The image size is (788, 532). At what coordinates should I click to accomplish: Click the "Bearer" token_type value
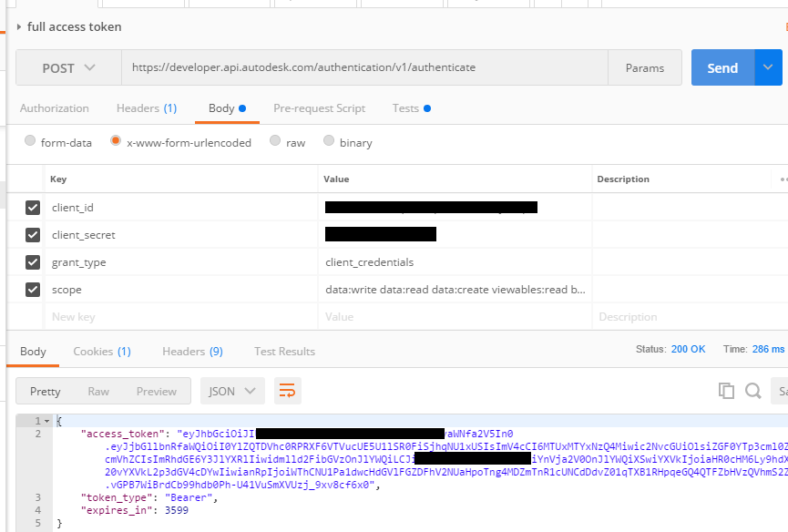point(189,497)
